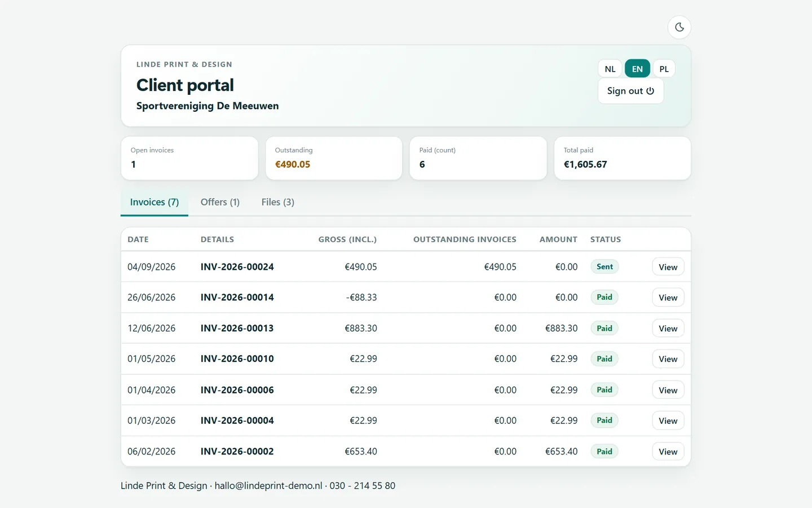The width and height of the screenshot is (812, 508).
Task: Click the Sportvereniging De Meeuwen client name
Action: pos(208,106)
